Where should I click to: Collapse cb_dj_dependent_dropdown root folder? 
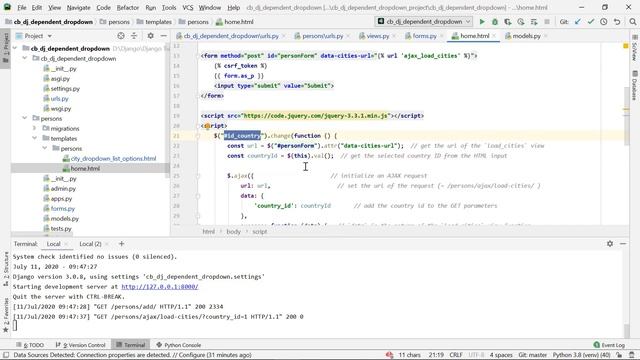(15, 48)
